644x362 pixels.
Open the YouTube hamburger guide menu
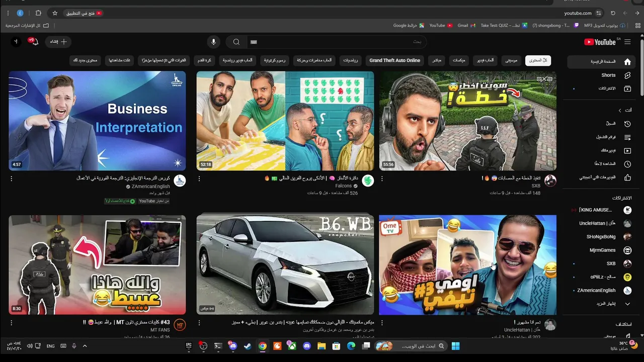click(x=627, y=42)
